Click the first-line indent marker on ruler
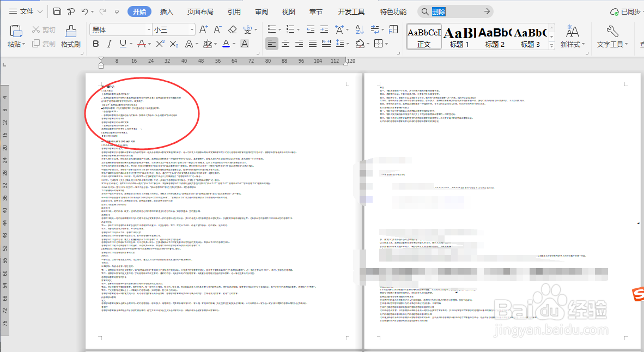Screen dimensions: 644x352 click(101, 60)
